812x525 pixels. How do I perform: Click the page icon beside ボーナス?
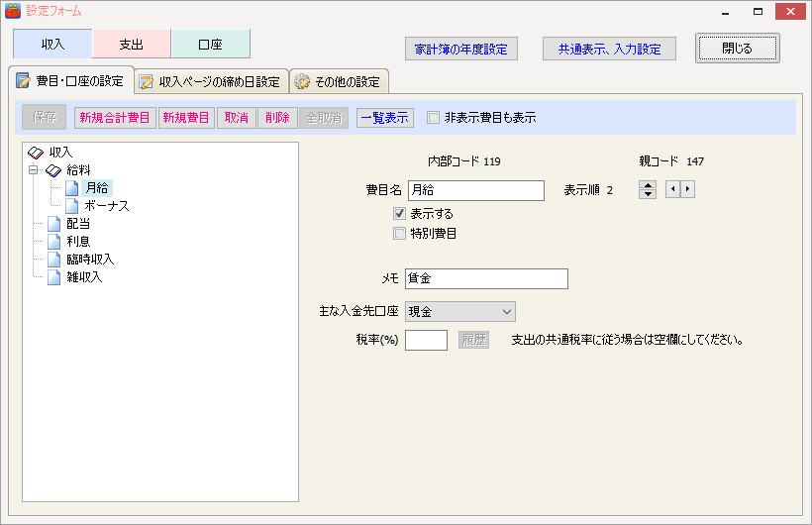[71, 206]
